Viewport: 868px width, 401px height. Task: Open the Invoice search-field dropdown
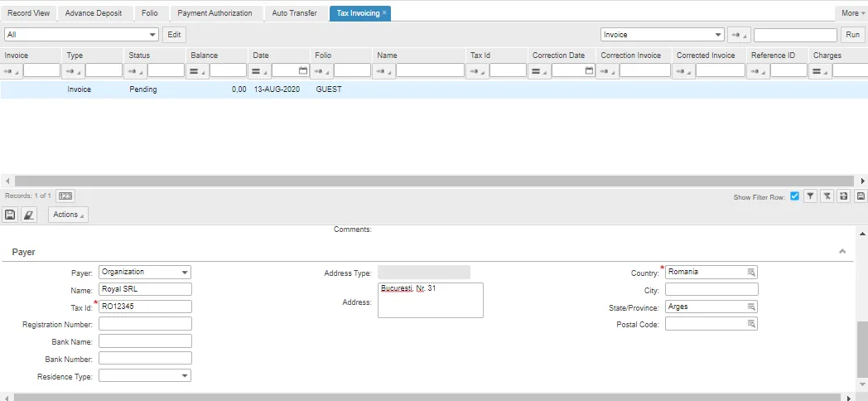pyautogui.click(x=663, y=35)
